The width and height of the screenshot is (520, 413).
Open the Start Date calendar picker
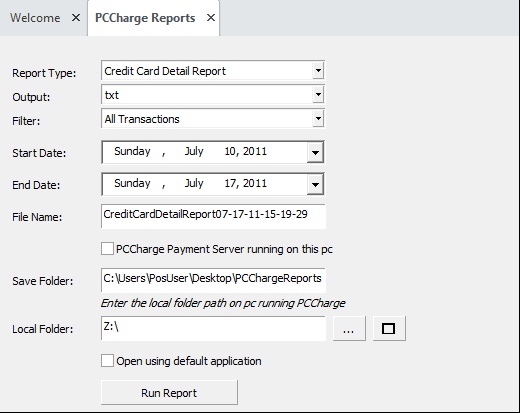pyautogui.click(x=315, y=152)
